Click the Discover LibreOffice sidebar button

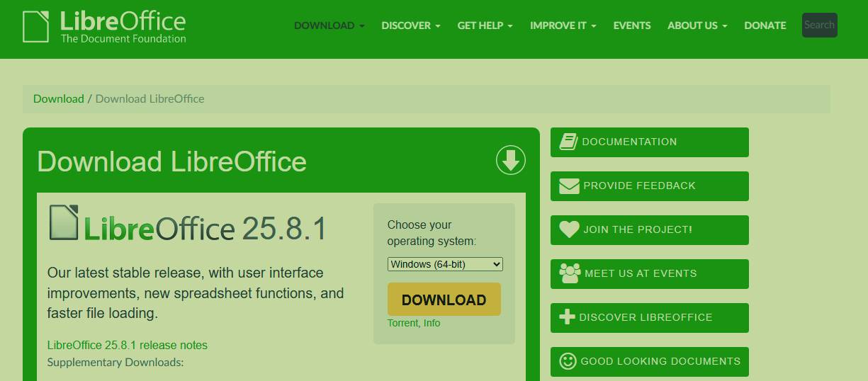[650, 318]
